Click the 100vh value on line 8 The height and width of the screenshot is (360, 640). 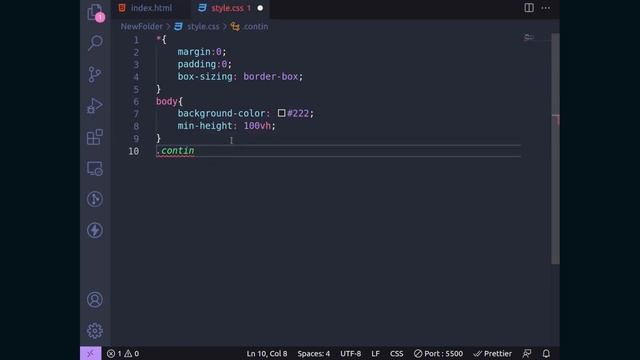pos(257,126)
